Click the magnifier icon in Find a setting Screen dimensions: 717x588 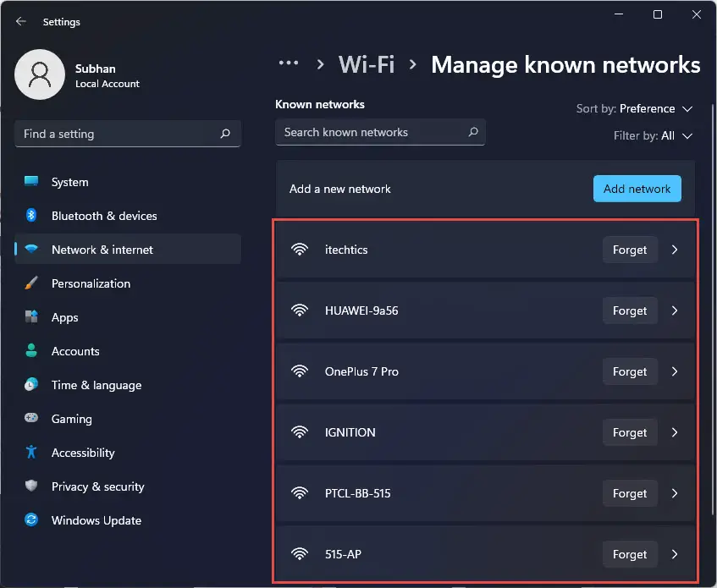coord(225,134)
